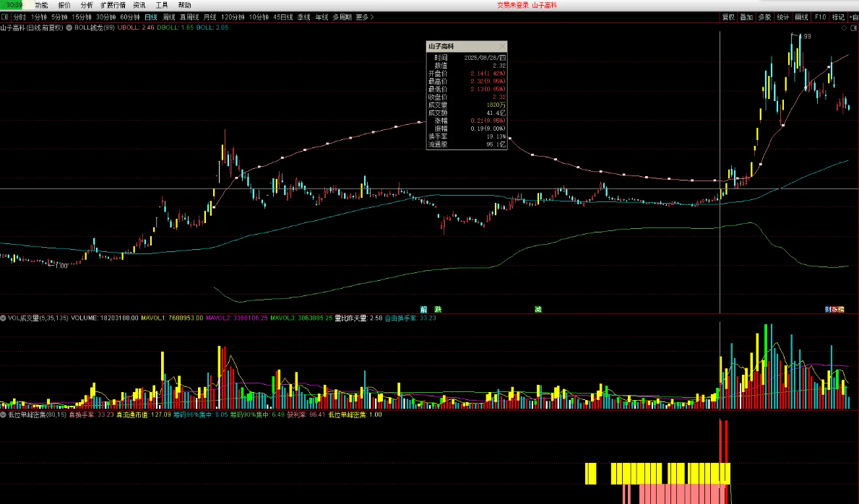Expand the 低位单峰密集 indicator dropdown arrow
Image resolution: width=859 pixels, height=504 pixels.
[x=4, y=415]
